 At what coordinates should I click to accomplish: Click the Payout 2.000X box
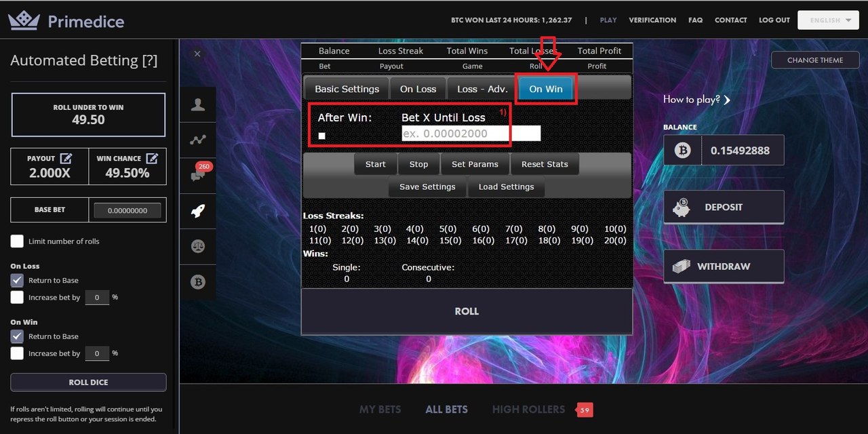(50, 166)
